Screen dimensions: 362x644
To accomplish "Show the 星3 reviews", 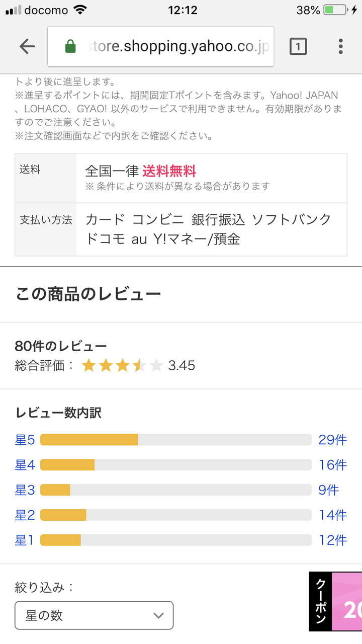I will [x=25, y=490].
